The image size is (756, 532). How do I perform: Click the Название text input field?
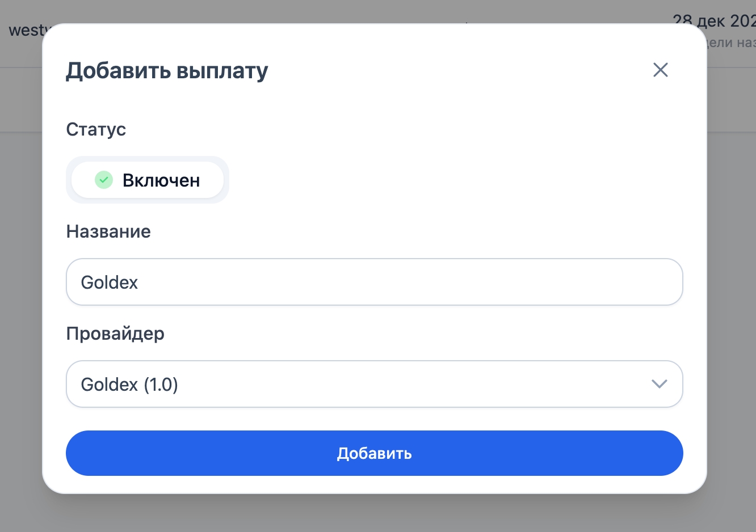pyautogui.click(x=374, y=282)
